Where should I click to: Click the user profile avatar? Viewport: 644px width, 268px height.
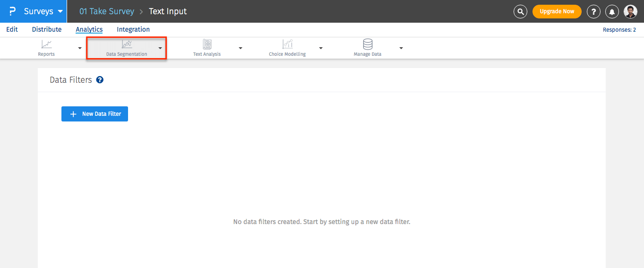[x=630, y=11]
